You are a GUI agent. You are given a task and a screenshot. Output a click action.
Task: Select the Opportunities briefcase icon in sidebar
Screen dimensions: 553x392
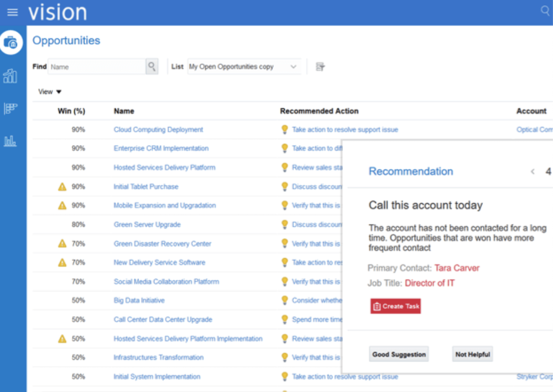pos(11,42)
